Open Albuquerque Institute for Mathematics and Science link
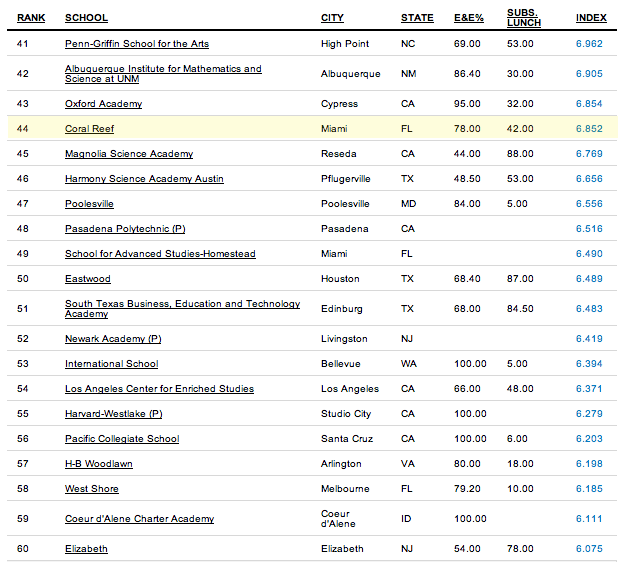The image size is (626, 566). (x=163, y=74)
